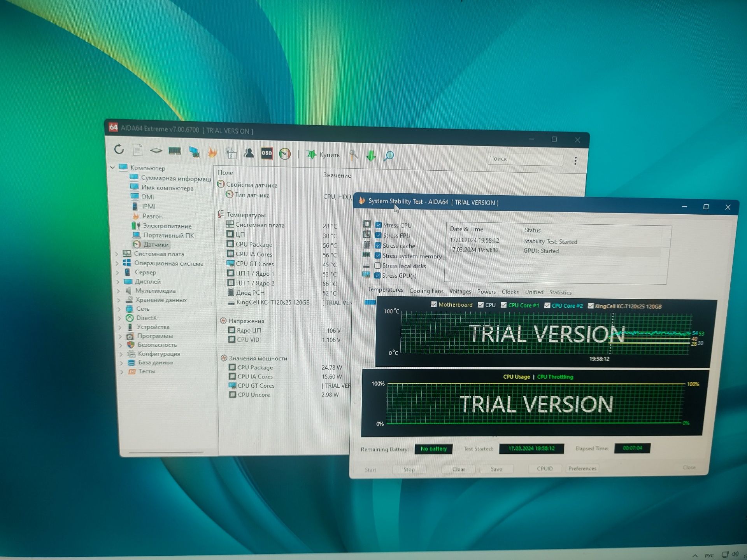Toggle KingCell KC-T120s25 graph checkbox
The height and width of the screenshot is (560, 747).
pyautogui.click(x=591, y=306)
